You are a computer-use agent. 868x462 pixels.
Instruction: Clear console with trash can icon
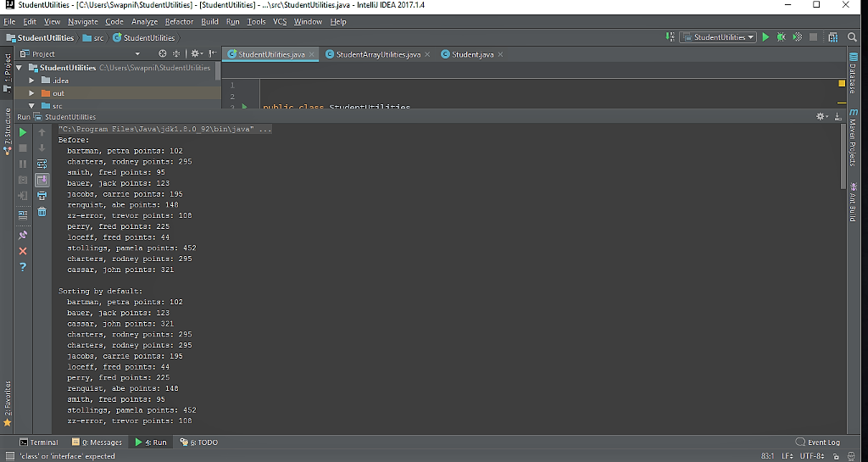42,212
